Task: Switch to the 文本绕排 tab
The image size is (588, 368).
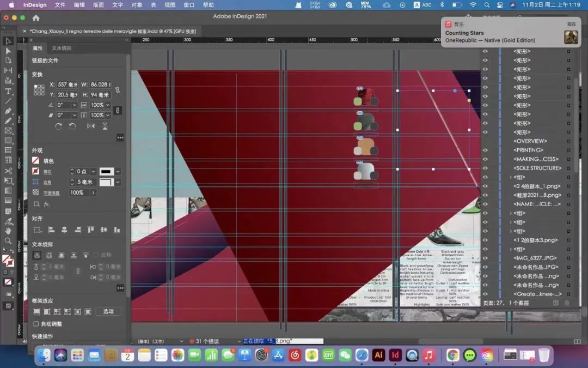Action: [x=62, y=49]
